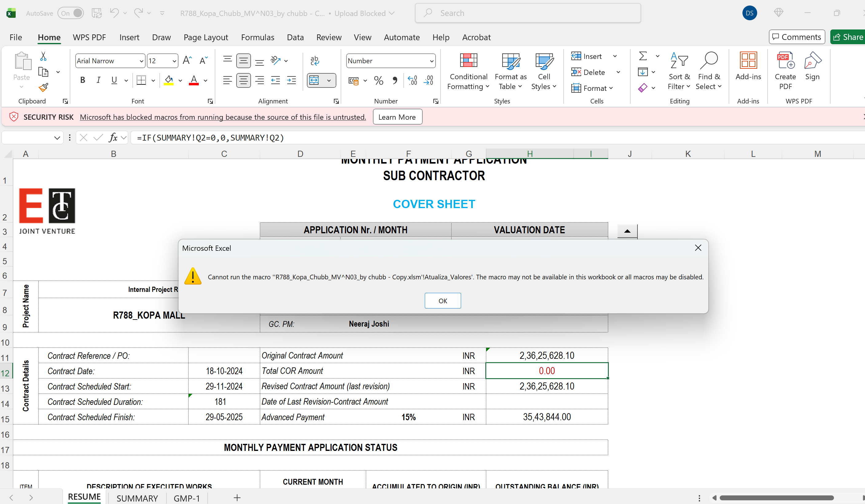Toggle Bold formatting

coord(82,80)
